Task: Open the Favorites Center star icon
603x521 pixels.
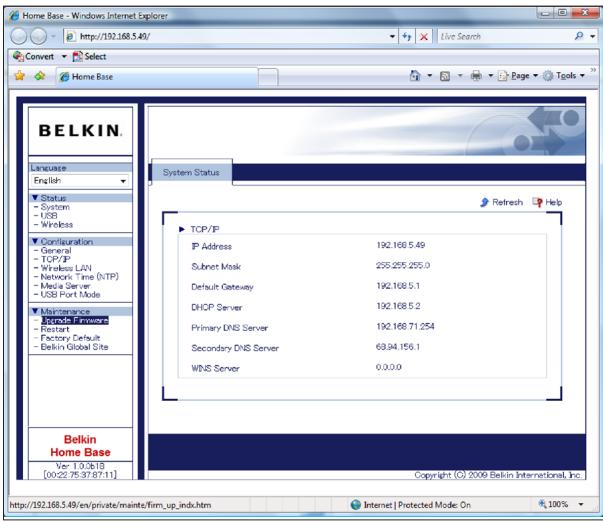Action: point(20,76)
